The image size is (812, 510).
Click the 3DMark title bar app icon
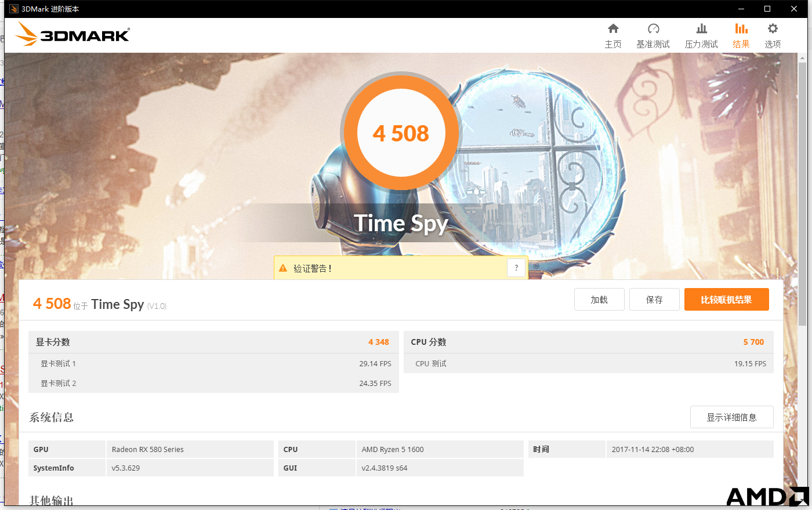(13, 9)
